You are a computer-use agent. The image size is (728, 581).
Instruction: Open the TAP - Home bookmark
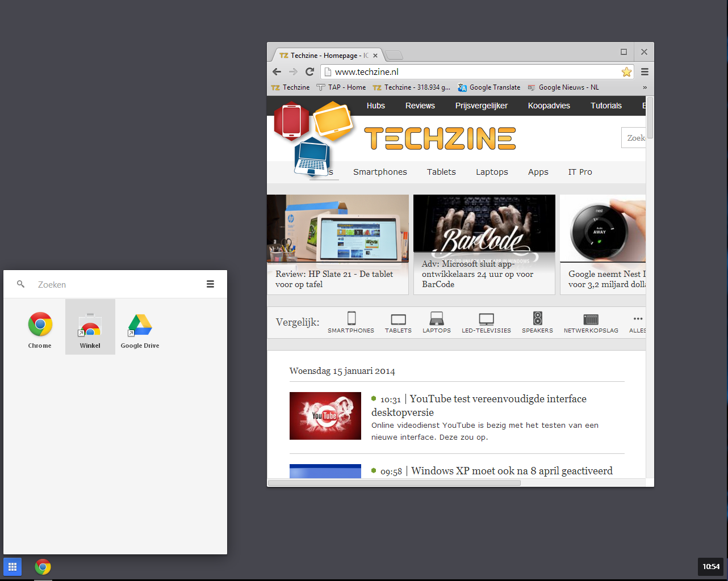click(x=341, y=87)
